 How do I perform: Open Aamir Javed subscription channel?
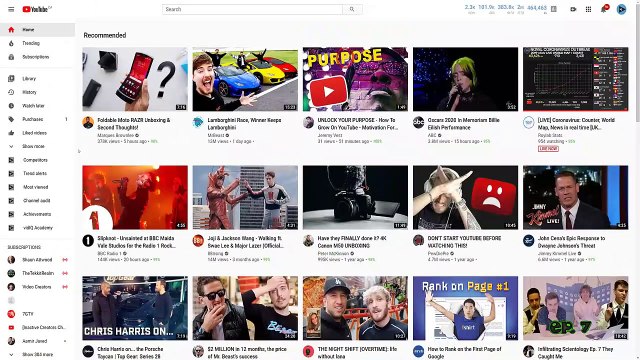coord(37,341)
